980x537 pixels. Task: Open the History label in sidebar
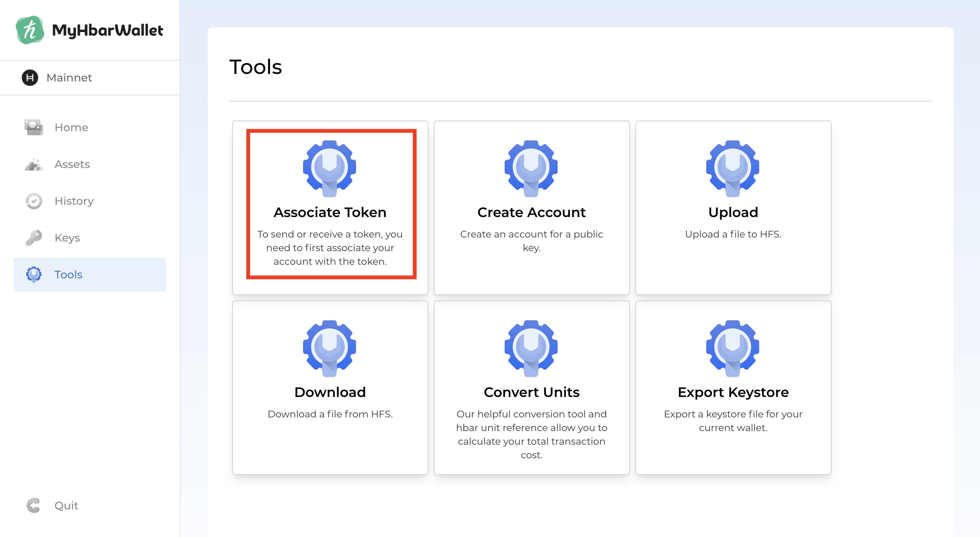(74, 201)
